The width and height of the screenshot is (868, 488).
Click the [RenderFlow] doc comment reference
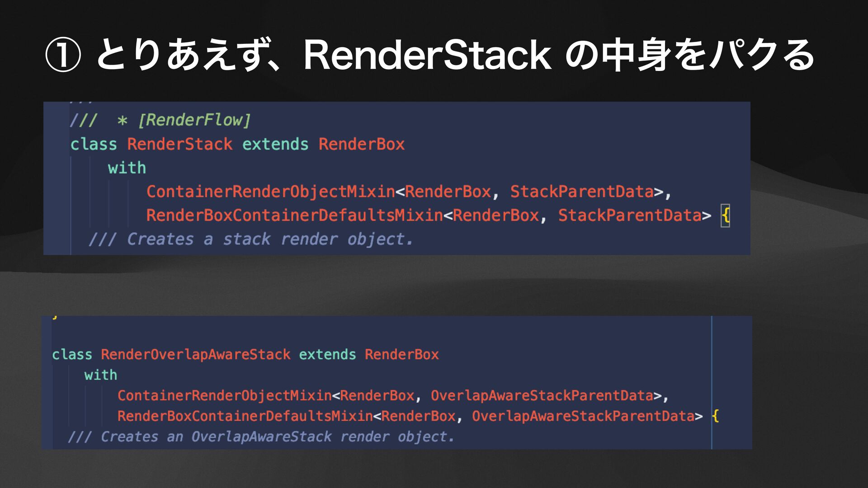pyautogui.click(x=194, y=120)
